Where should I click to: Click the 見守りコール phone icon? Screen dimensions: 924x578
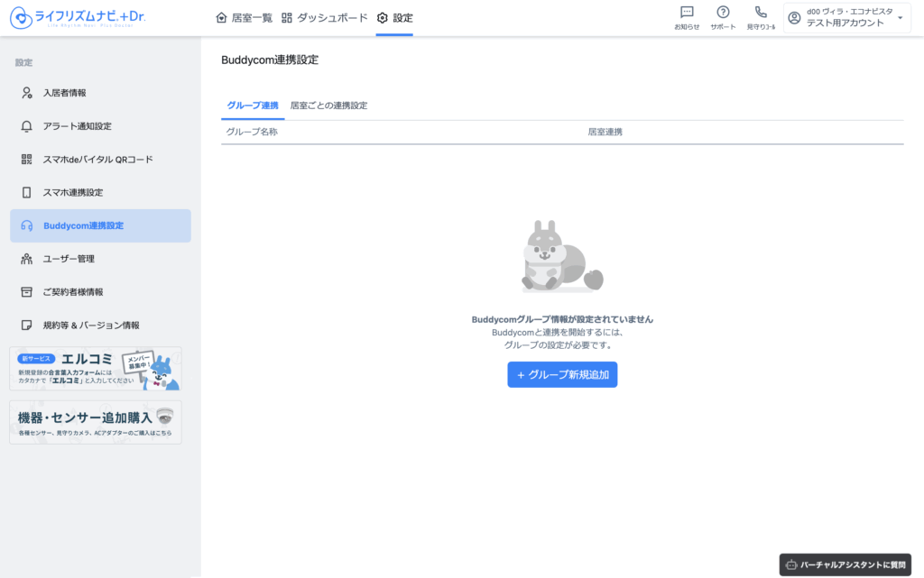click(761, 13)
